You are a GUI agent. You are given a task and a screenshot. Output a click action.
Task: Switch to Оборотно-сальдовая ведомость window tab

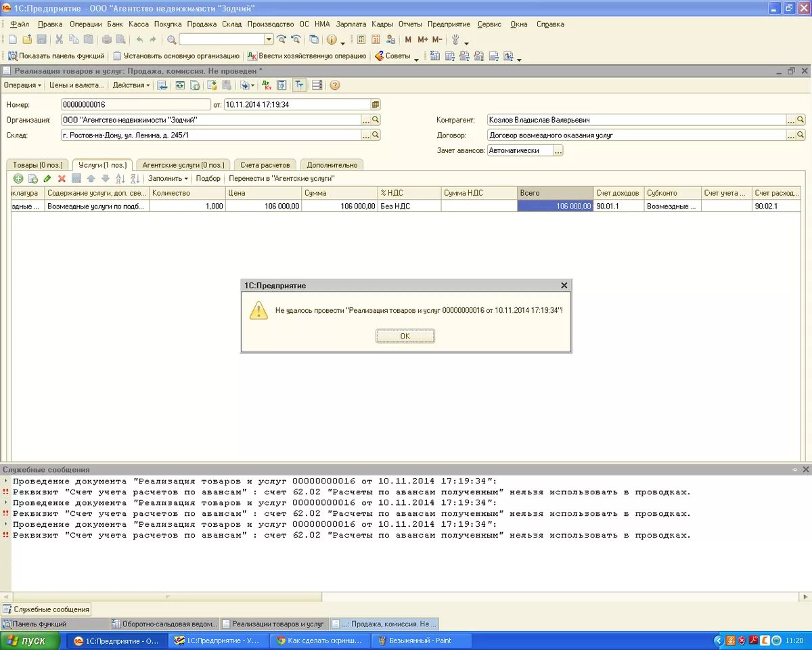click(164, 624)
